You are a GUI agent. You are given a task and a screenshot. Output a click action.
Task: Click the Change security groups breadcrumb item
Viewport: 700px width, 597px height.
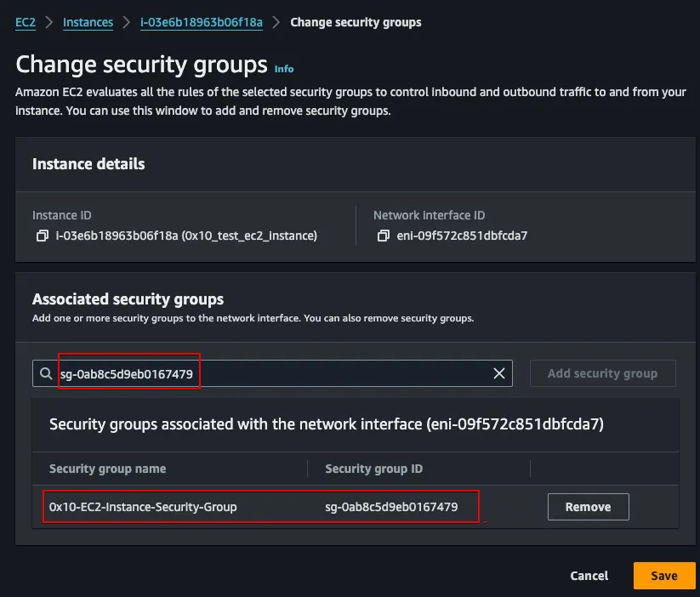click(x=356, y=22)
